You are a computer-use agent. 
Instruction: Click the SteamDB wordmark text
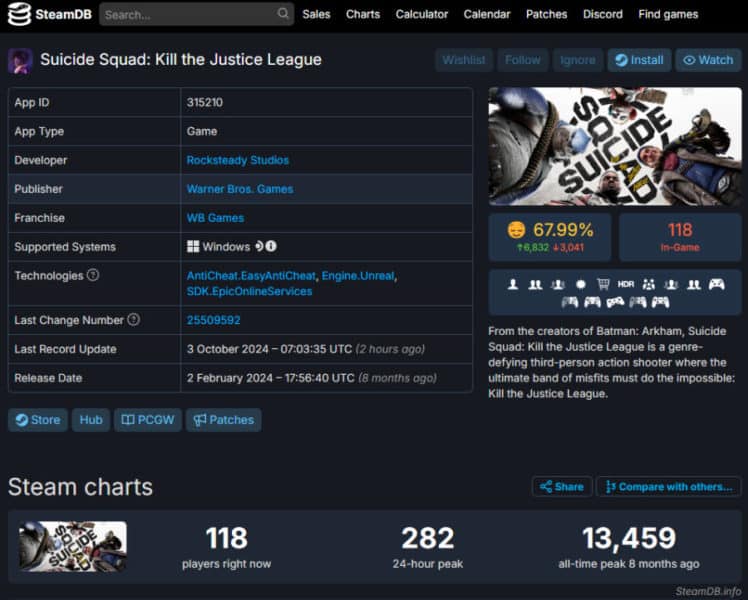[x=63, y=14]
